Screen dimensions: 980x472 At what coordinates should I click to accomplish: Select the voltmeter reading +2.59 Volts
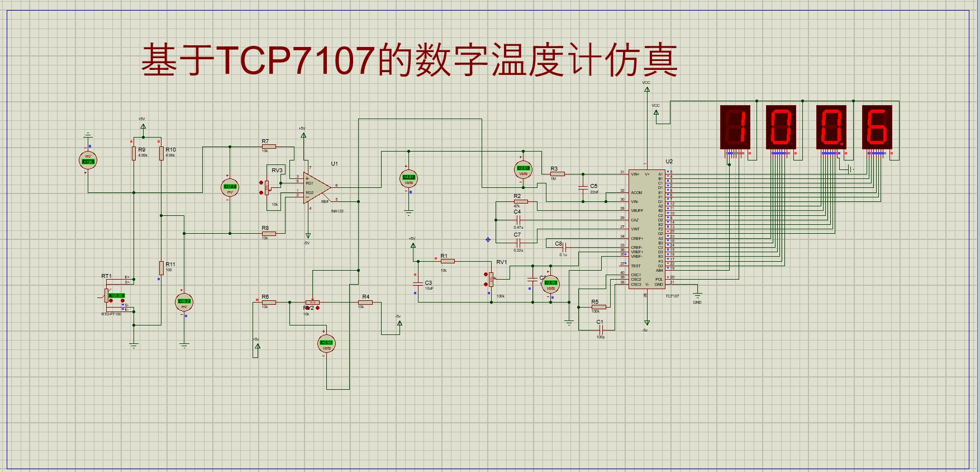(x=550, y=284)
